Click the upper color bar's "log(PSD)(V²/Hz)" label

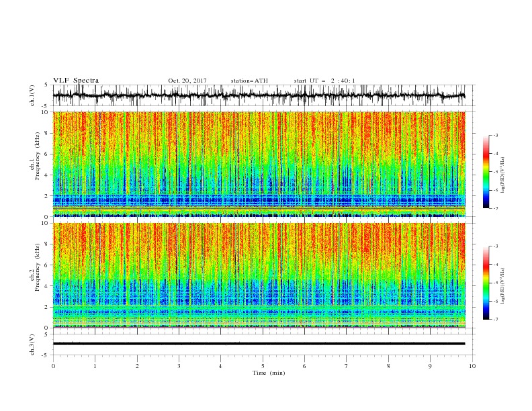click(x=502, y=175)
